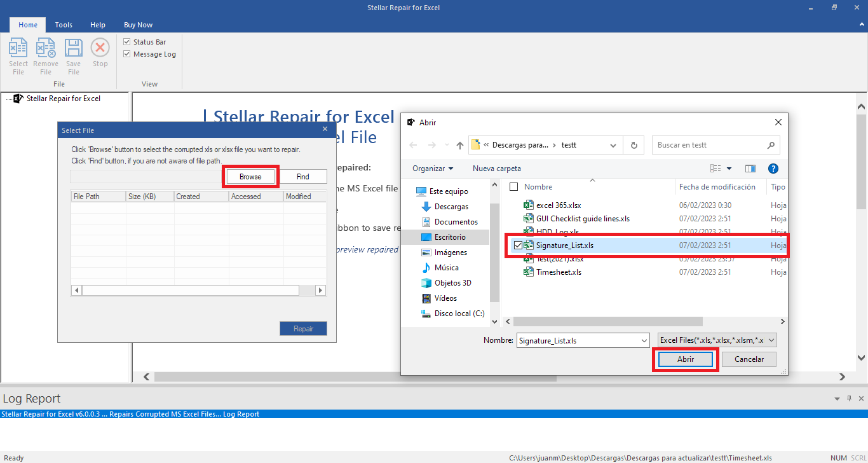Click the Cancelar button
This screenshot has height=463, width=868.
pos(749,359)
